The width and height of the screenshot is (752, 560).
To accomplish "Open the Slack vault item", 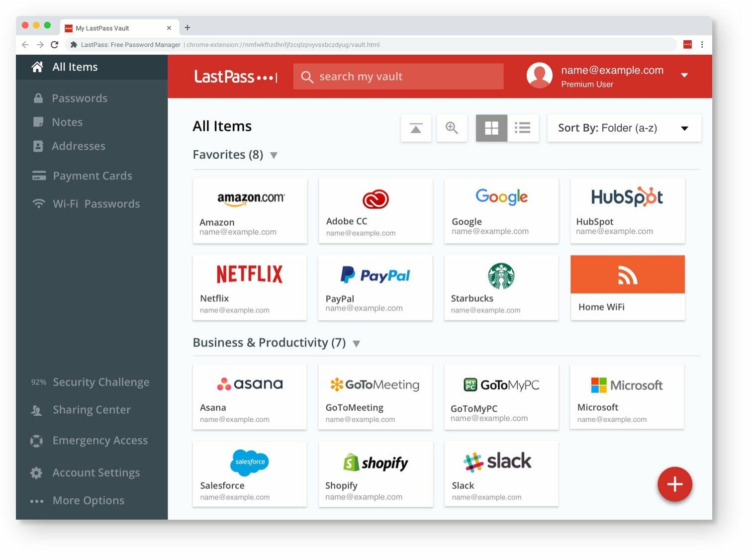I will pyautogui.click(x=501, y=474).
